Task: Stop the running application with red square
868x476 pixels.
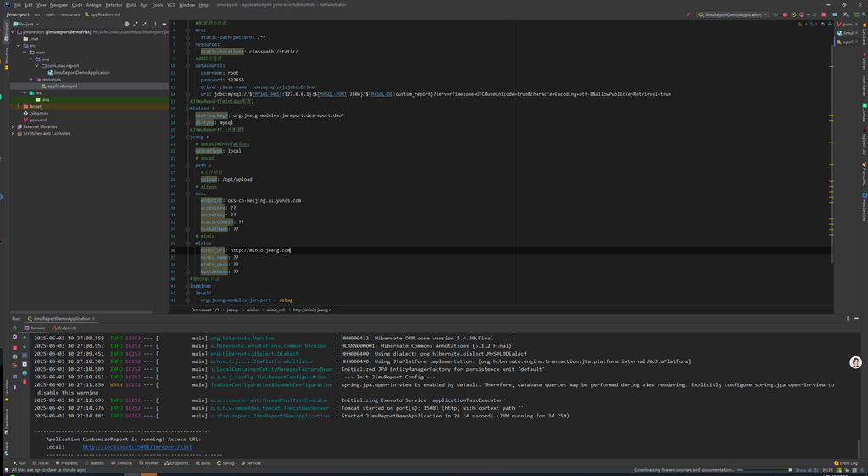Action: point(824,14)
